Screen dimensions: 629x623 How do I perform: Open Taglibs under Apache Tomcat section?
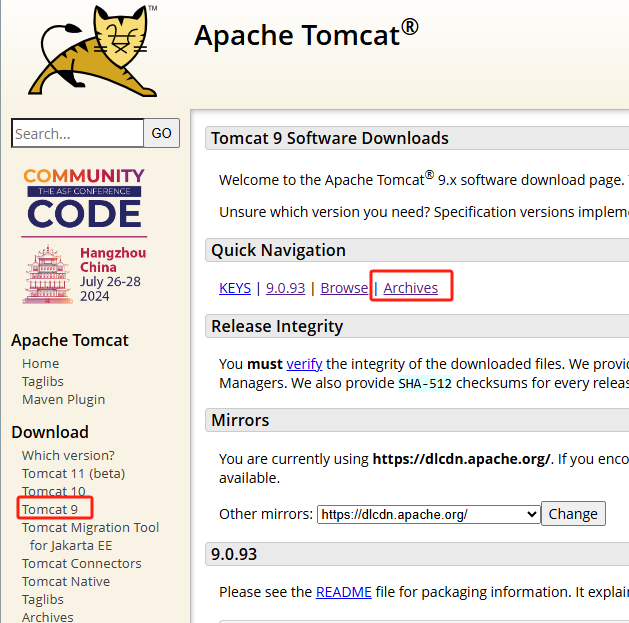pyautogui.click(x=43, y=382)
